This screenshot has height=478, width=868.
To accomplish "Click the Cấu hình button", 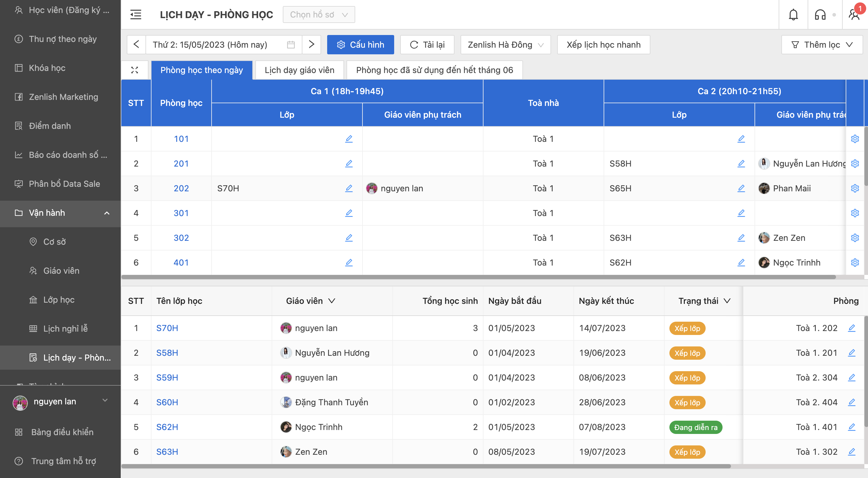I will (360, 45).
